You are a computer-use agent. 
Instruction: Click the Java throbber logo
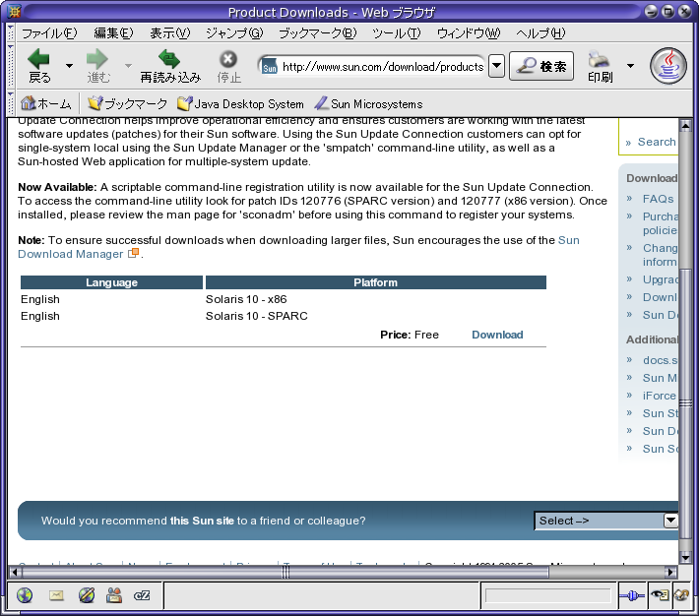(667, 66)
